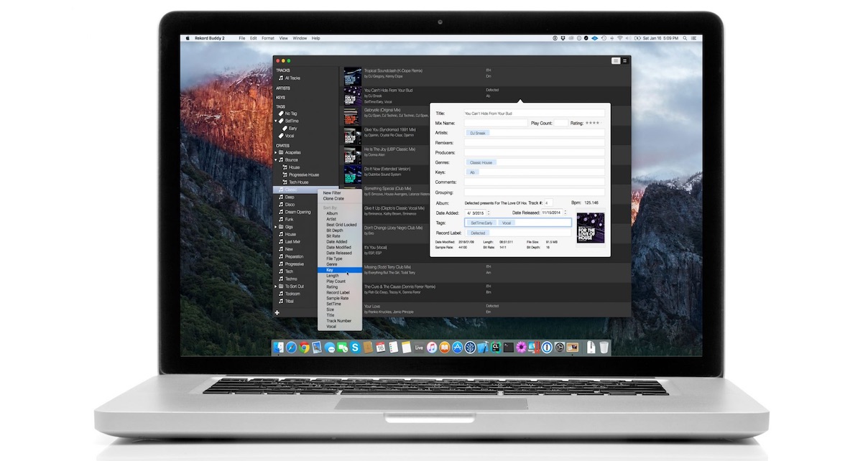Collapse the Bounce crate folder
This screenshot has height=461, width=868.
tap(277, 160)
